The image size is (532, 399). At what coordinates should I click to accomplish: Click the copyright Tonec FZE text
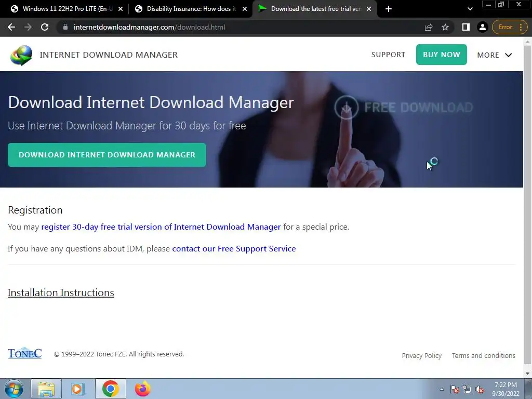(119, 354)
